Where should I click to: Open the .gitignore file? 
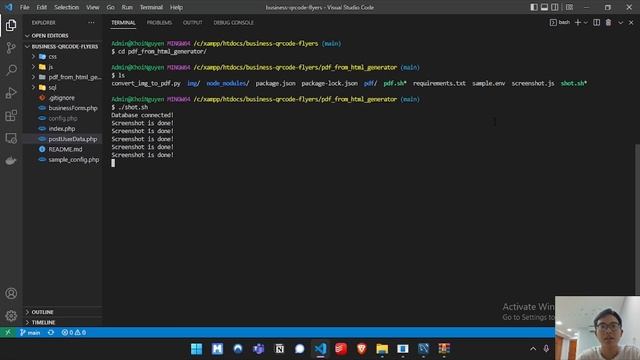click(x=61, y=98)
